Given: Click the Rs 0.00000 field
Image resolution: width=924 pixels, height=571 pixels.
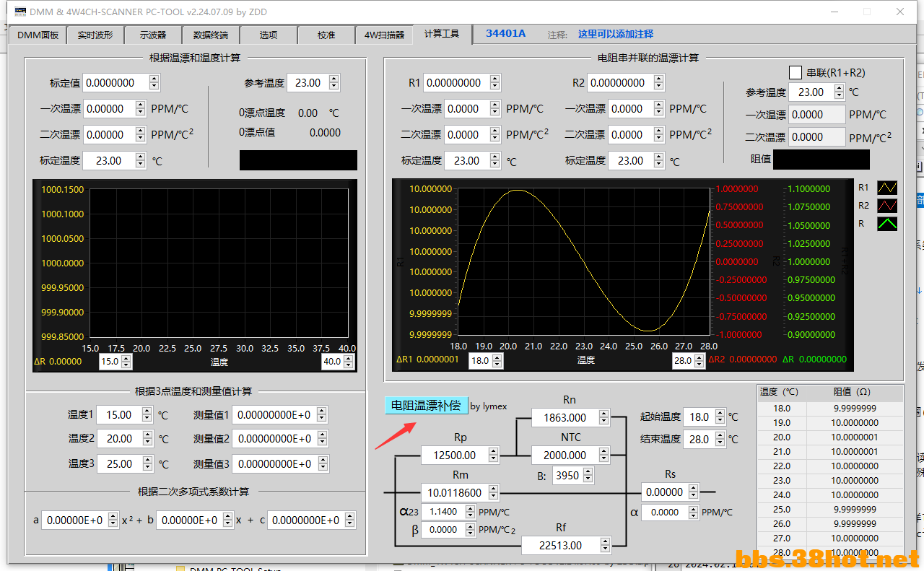Looking at the screenshot, I should click(665, 492).
